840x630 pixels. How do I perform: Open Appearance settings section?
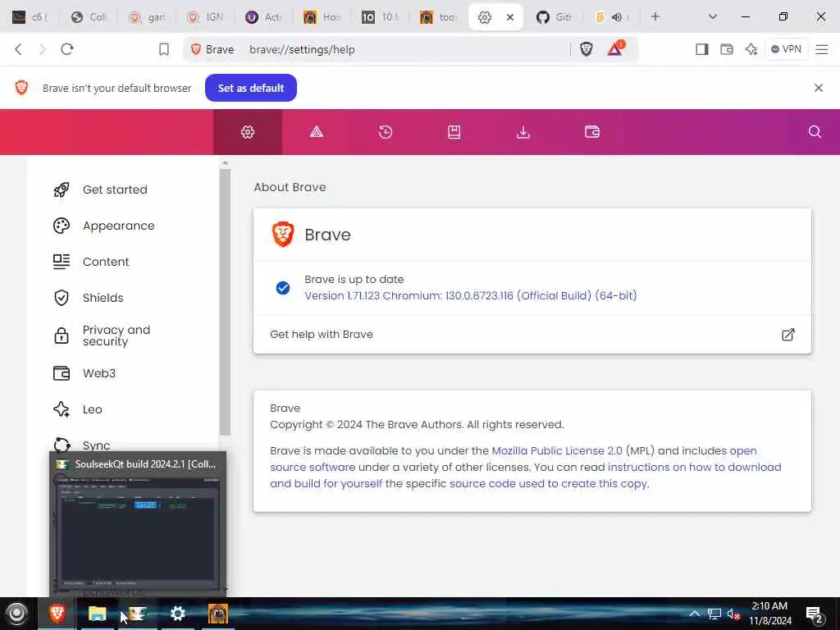pos(118,226)
